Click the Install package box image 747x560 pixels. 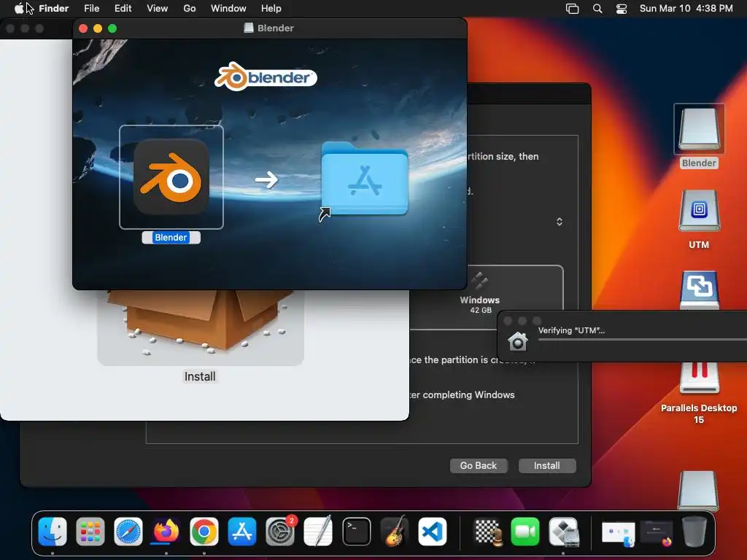click(x=201, y=327)
